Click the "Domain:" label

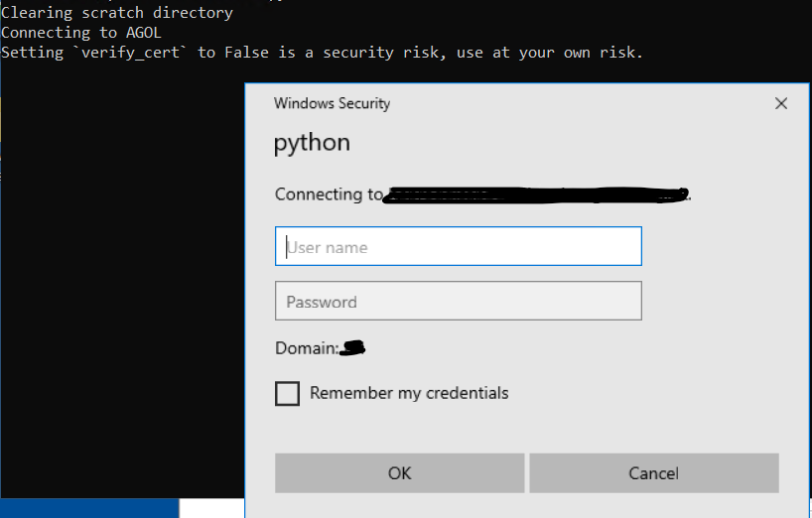(x=307, y=348)
